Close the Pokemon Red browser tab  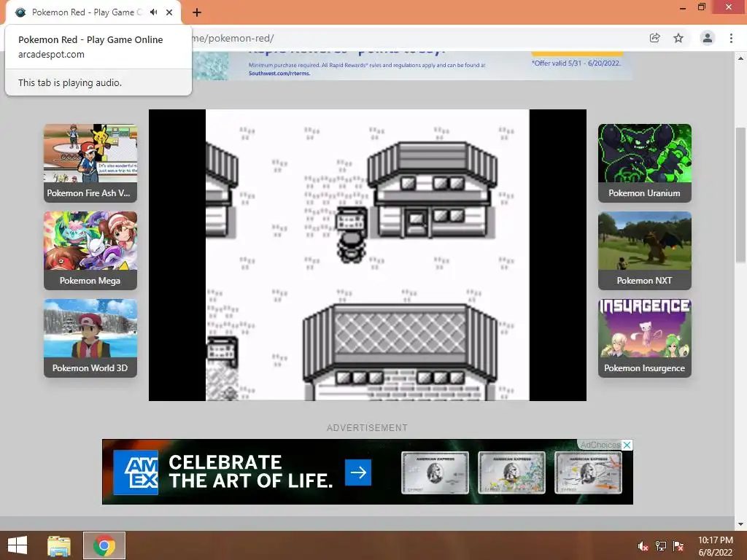pos(169,12)
